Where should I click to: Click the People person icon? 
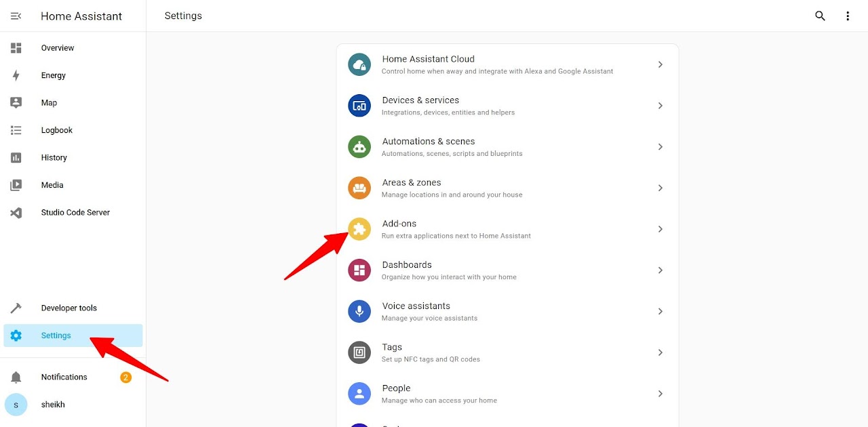coord(359,394)
